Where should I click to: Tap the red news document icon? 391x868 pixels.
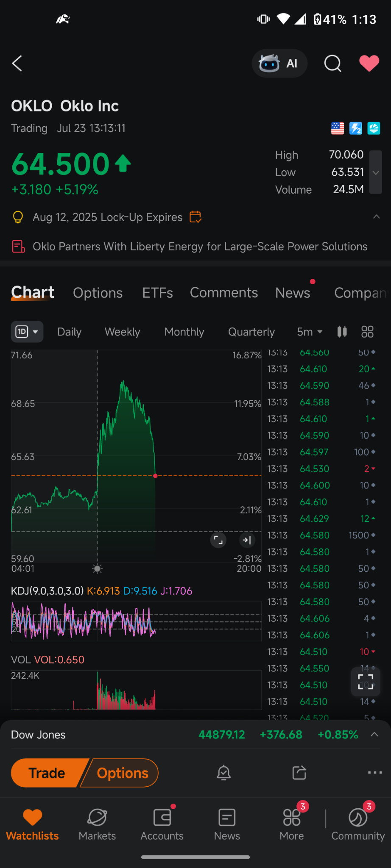[18, 247]
